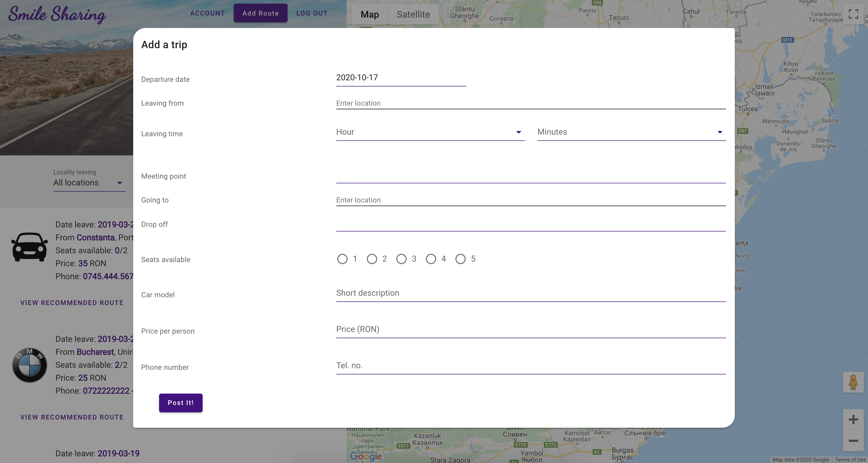The height and width of the screenshot is (463, 868).
Task: Click the Smile Sharing logo
Action: pos(57,14)
